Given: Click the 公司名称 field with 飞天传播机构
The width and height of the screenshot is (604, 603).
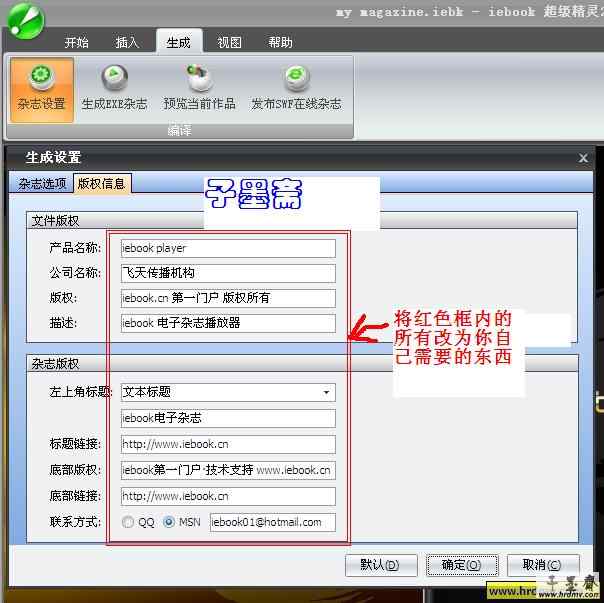Looking at the screenshot, I should click(228, 273).
